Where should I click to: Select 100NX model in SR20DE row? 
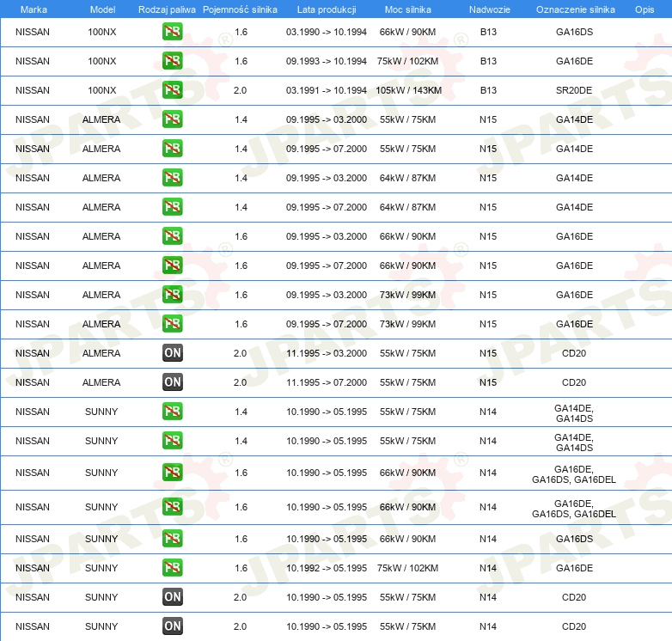[x=102, y=90]
